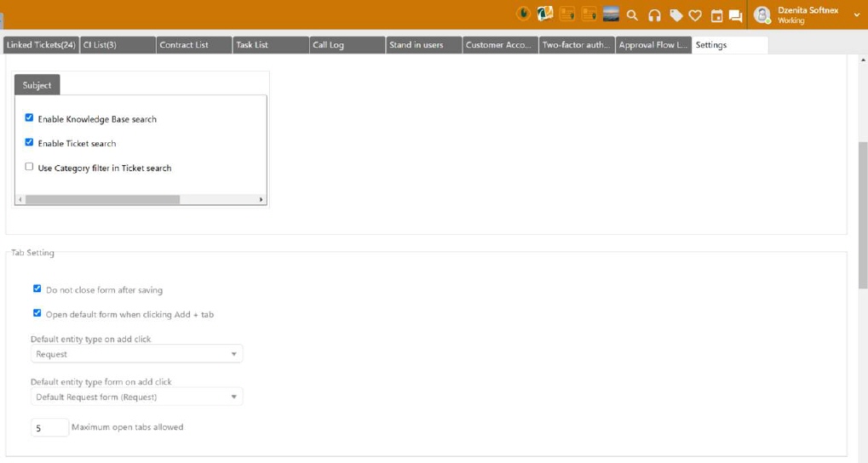Open the headset support icon
Image resolution: width=868 pixels, height=463 pixels.
[x=654, y=15]
